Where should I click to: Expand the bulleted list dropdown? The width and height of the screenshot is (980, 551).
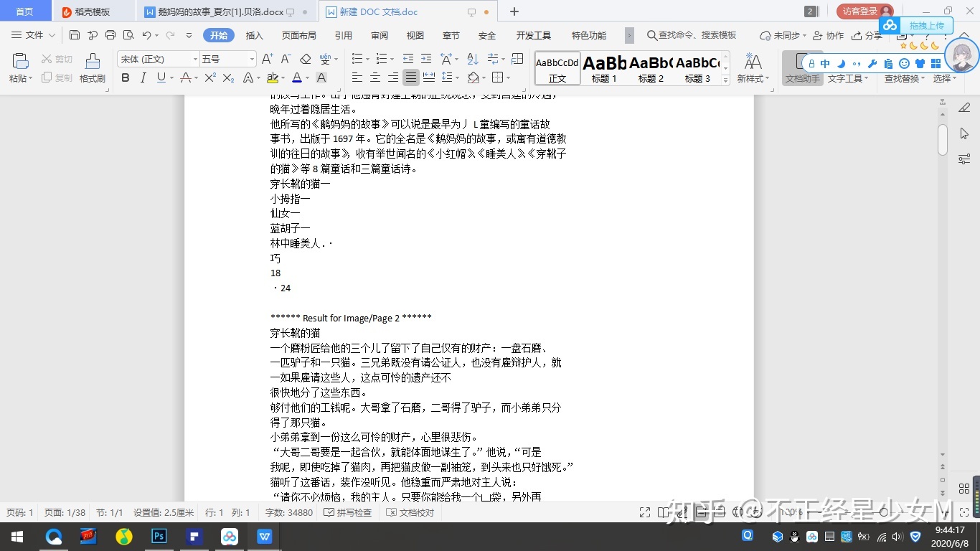pos(367,59)
